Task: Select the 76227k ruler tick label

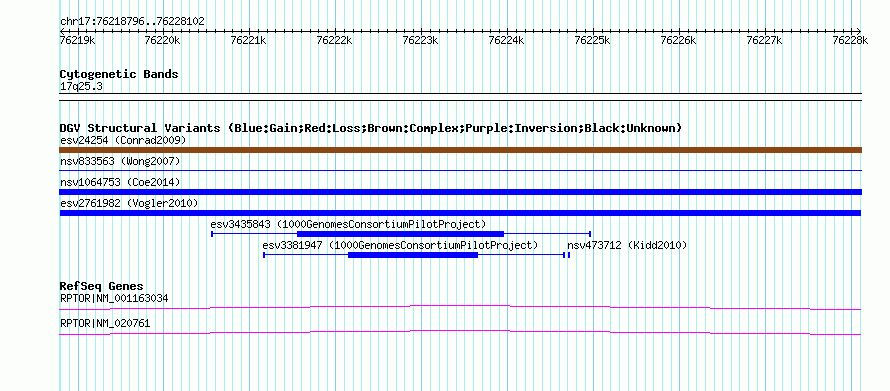Action: (x=765, y=40)
